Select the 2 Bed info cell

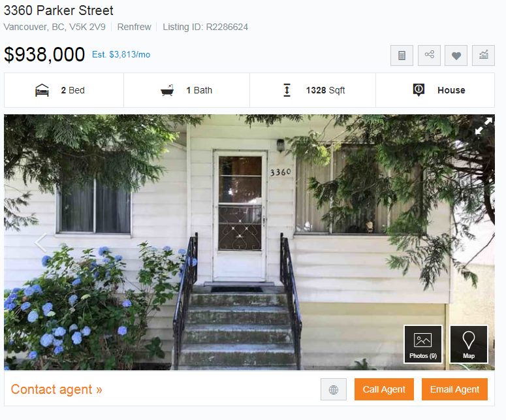click(64, 90)
